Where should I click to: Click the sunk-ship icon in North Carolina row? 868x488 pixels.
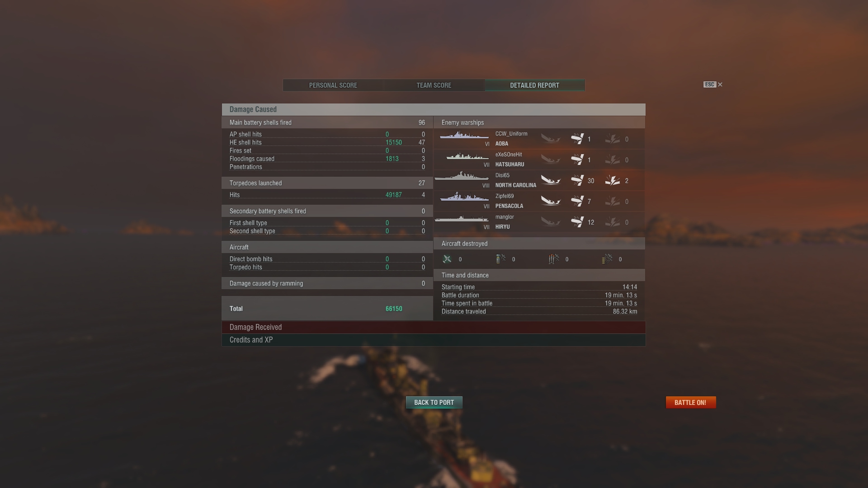(551, 181)
